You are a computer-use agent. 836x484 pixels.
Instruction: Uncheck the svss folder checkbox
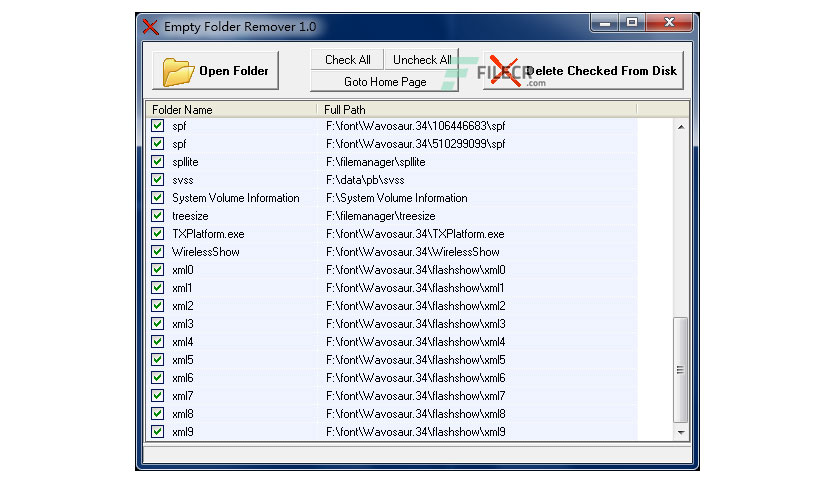pyautogui.click(x=157, y=180)
